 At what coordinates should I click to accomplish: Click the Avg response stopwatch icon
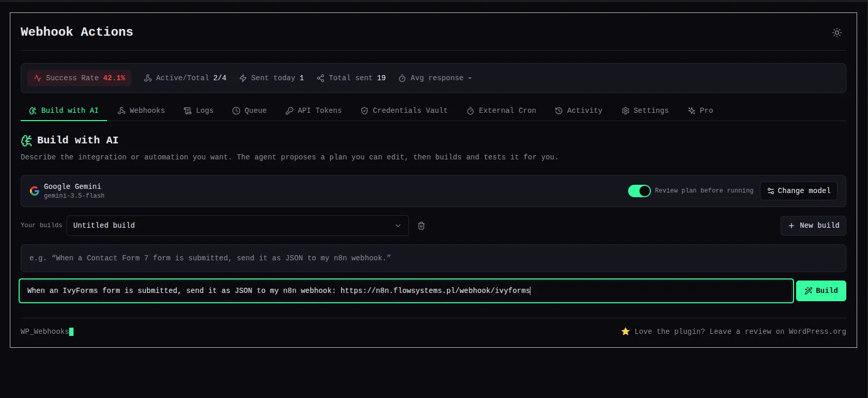click(x=402, y=78)
